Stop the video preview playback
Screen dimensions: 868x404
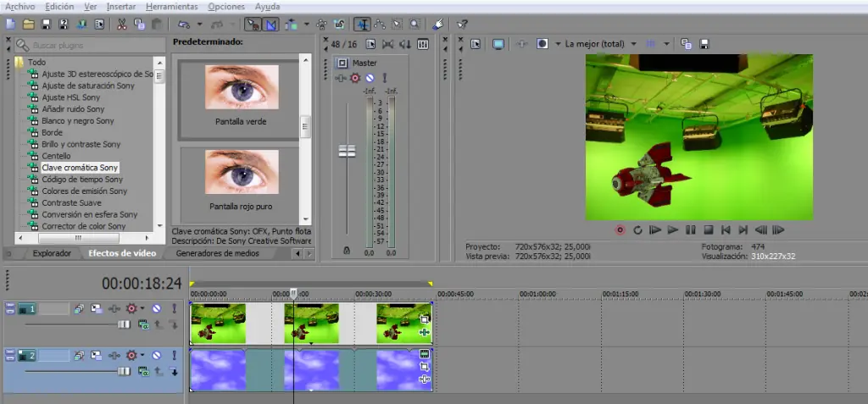pos(708,230)
